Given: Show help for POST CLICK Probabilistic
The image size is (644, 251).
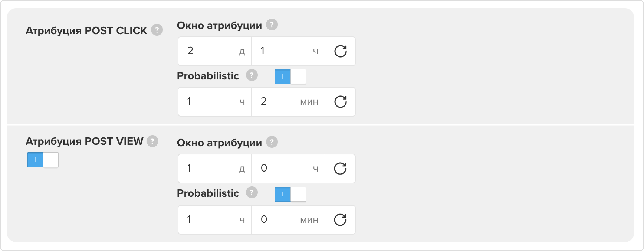Looking at the screenshot, I should (252, 75).
